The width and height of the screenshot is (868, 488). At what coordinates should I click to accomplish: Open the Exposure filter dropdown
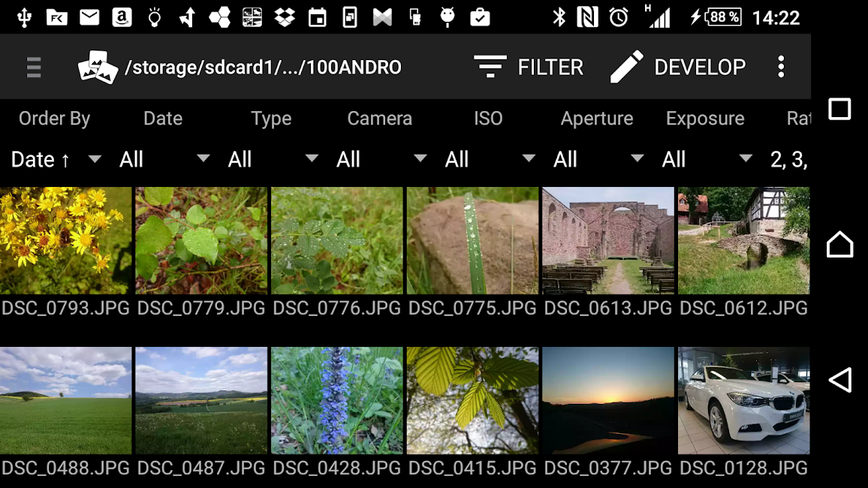point(706,159)
